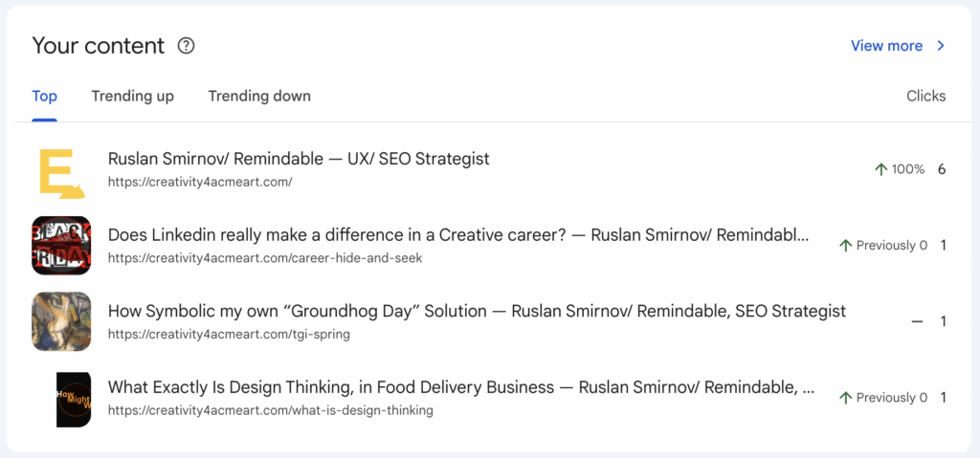
Task: Open the LinkedIn Creative career article title
Action: coord(458,235)
